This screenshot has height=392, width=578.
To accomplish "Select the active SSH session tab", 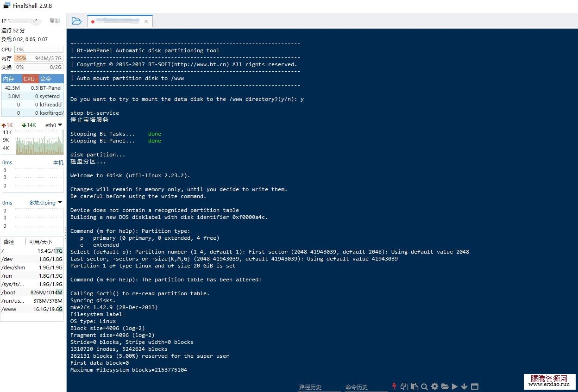I will point(120,21).
